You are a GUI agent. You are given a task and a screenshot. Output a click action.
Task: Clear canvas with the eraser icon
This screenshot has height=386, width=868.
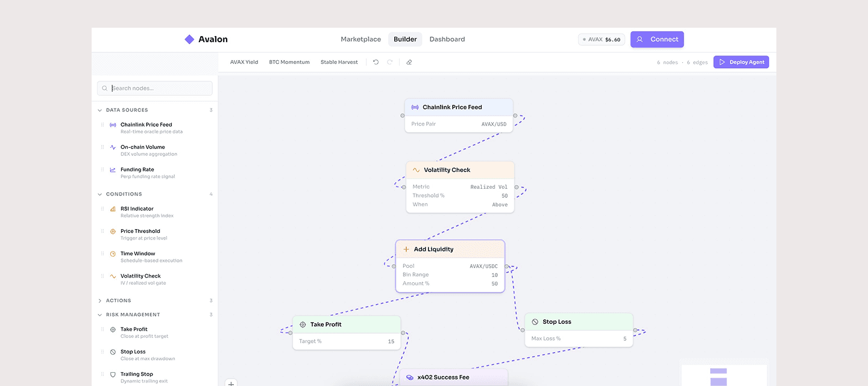tap(409, 62)
